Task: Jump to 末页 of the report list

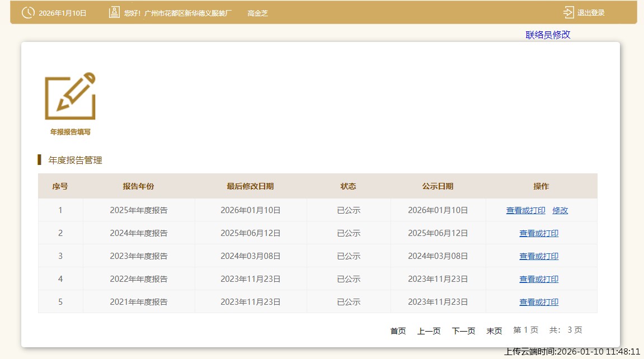Action: 494,331
